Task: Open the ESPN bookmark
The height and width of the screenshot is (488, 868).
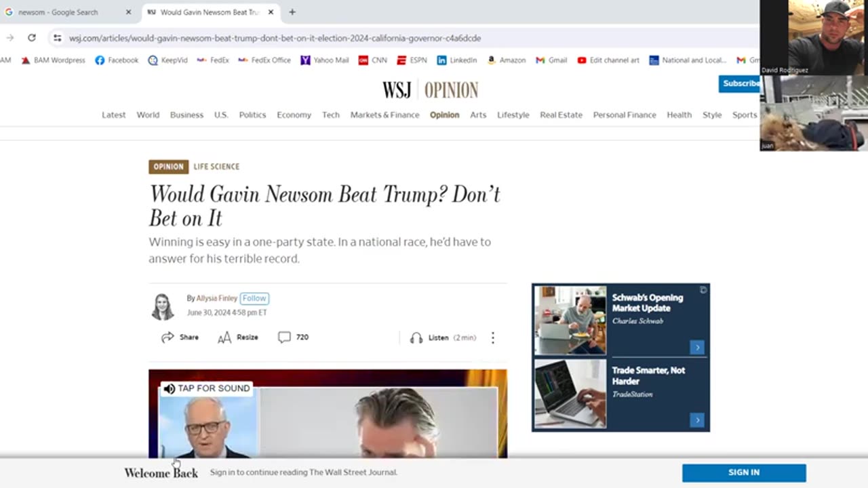Action: (x=412, y=60)
